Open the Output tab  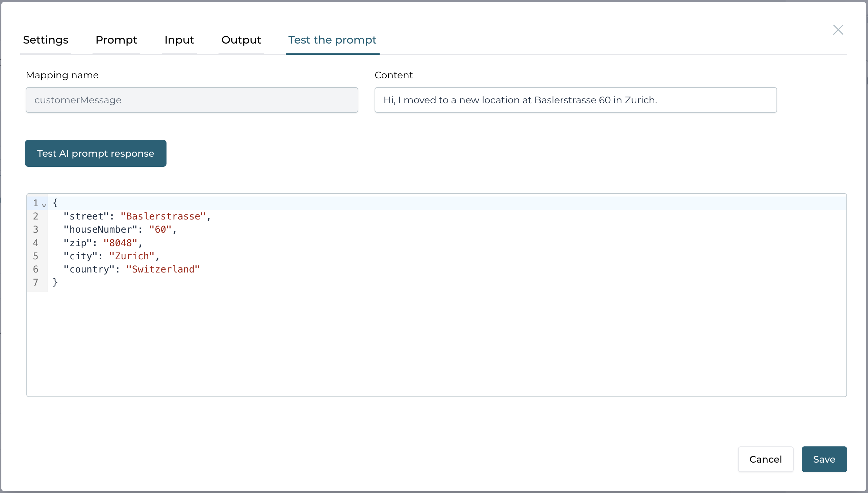[241, 40]
